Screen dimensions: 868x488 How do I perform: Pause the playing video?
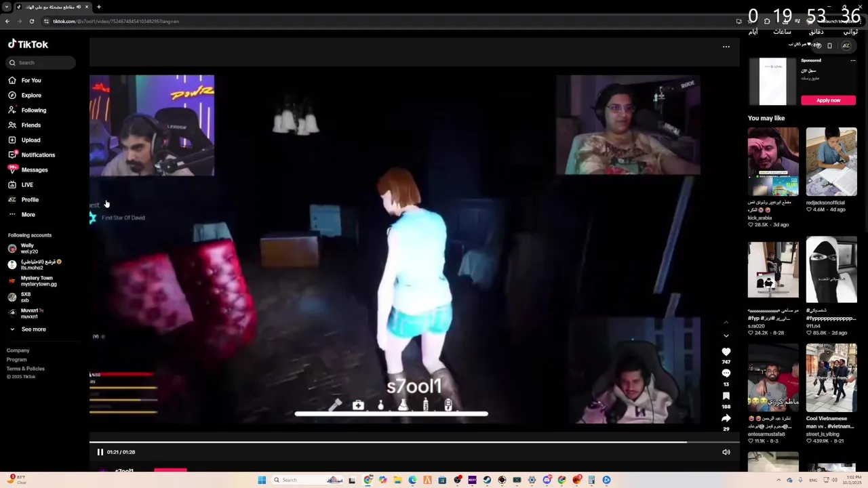point(100,452)
